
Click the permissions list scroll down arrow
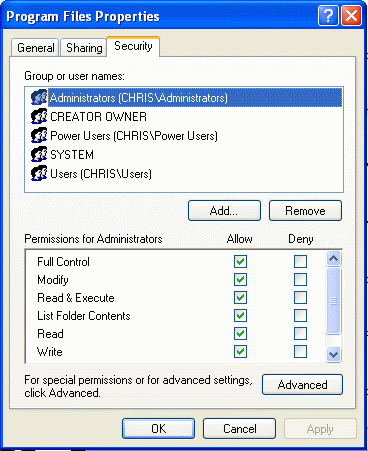click(x=334, y=354)
